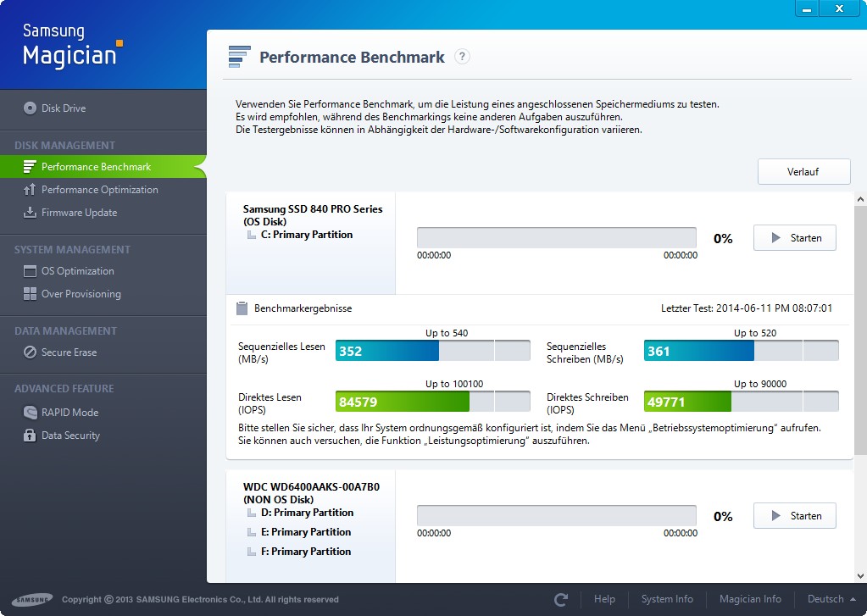Screen dimensions: 867x616
Task: Click the Samsung Magician logo
Action: (72, 46)
